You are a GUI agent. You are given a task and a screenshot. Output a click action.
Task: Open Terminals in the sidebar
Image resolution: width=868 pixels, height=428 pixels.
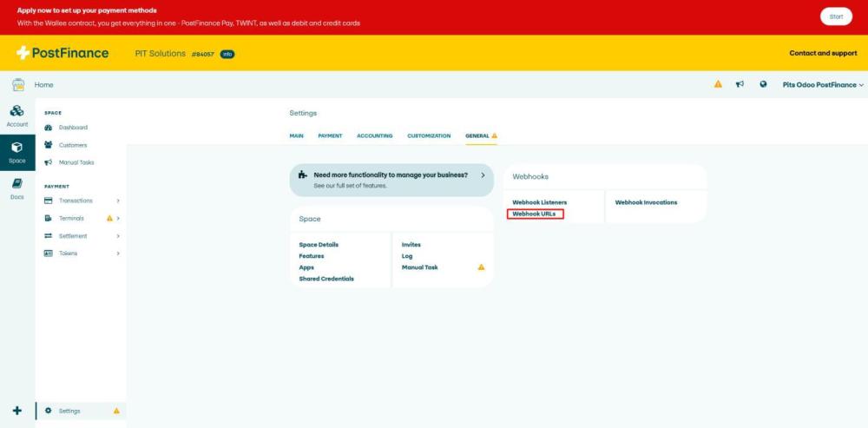(71, 218)
